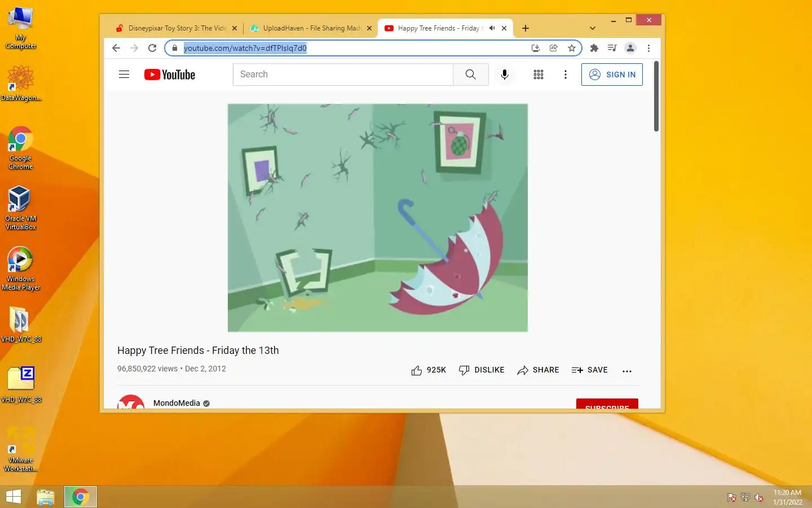Open the Chrome profile avatar
Screen dimensions: 812x508
630,48
